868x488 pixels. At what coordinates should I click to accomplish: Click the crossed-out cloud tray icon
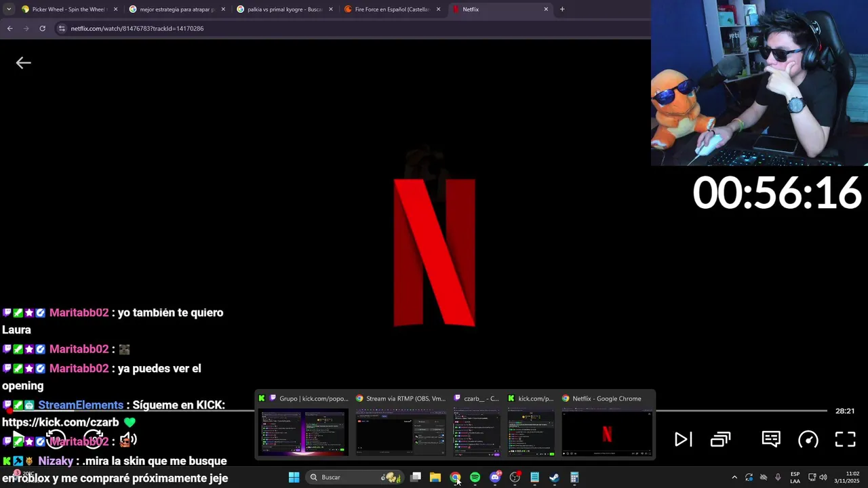pyautogui.click(x=764, y=477)
